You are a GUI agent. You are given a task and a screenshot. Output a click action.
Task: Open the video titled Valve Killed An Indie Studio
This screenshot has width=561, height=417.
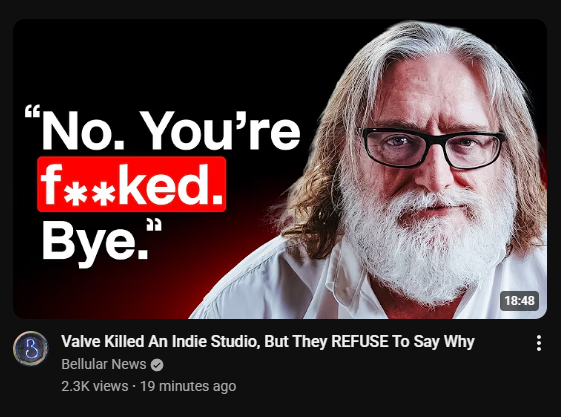268,342
